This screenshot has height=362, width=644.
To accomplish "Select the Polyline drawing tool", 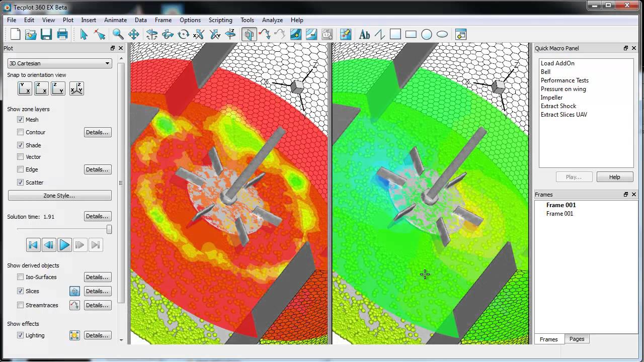I will click(x=380, y=34).
